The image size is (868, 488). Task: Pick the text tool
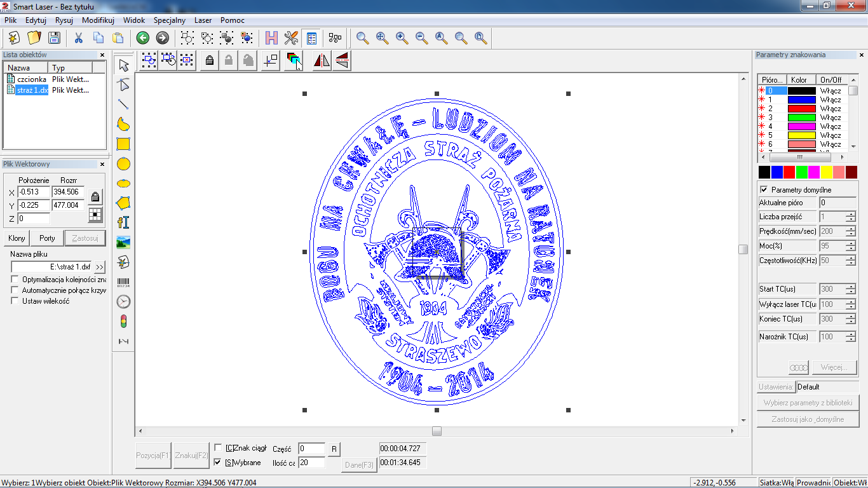(123, 222)
